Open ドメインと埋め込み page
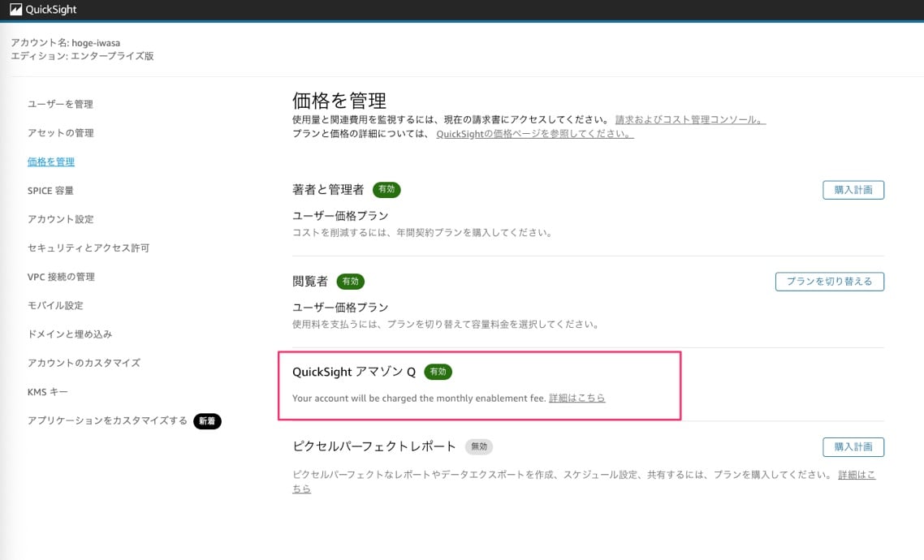Screen dimensions: 924x560 [70, 334]
